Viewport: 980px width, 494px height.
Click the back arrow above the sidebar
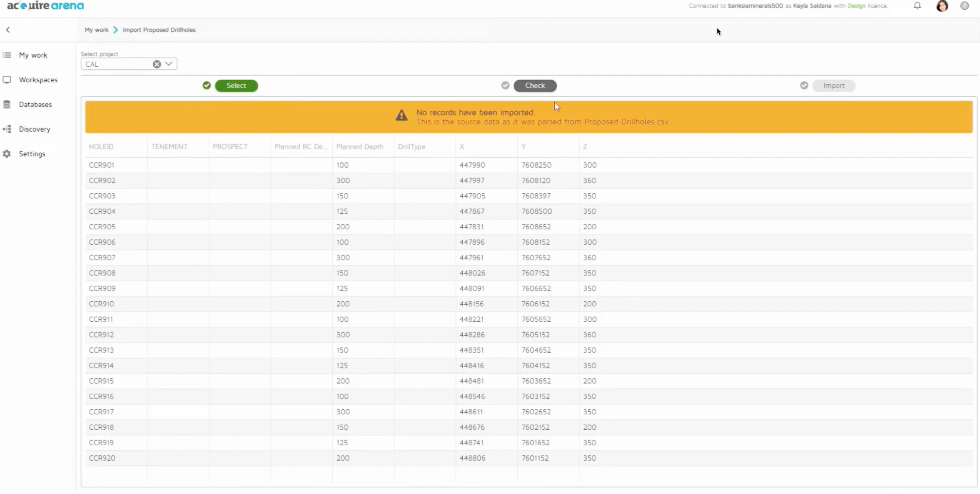pyautogui.click(x=8, y=29)
